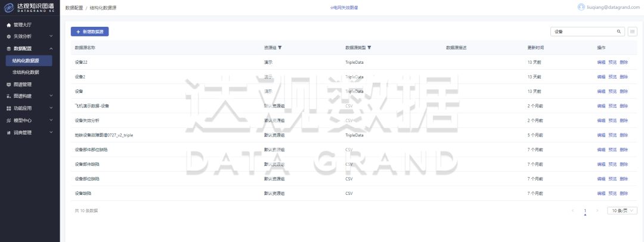Click the 新增数据源 button
Image resolution: width=644 pixels, height=242 pixels.
coord(89,32)
